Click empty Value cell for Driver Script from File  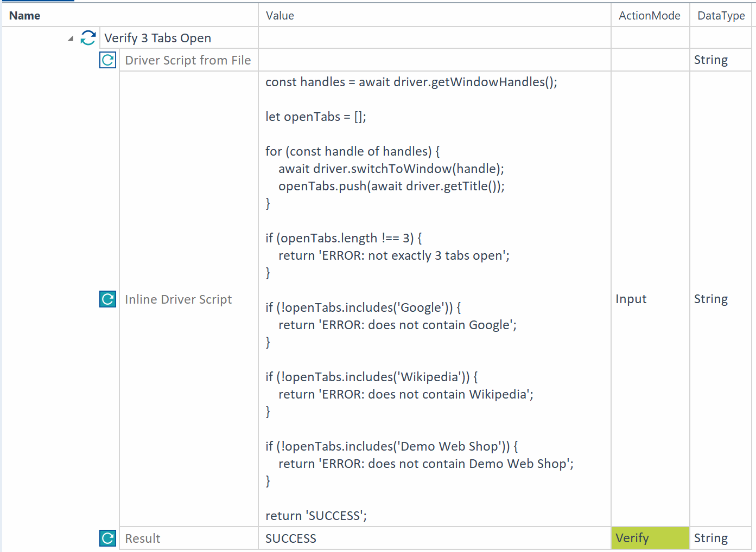click(434, 60)
